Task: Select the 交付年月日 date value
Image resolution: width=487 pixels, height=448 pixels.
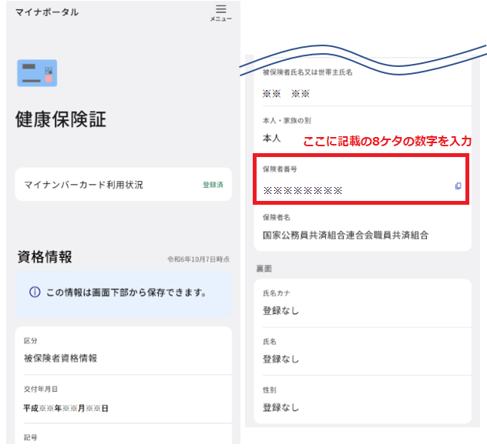Action: (66, 408)
